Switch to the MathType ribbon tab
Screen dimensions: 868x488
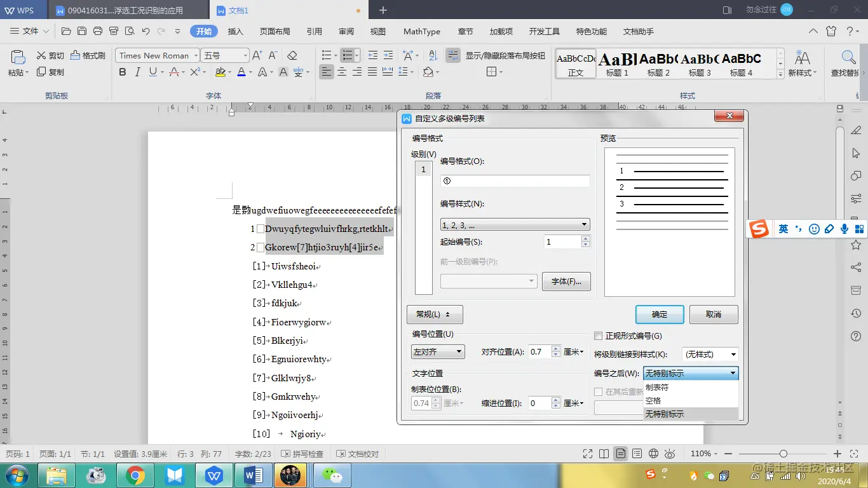click(x=421, y=30)
